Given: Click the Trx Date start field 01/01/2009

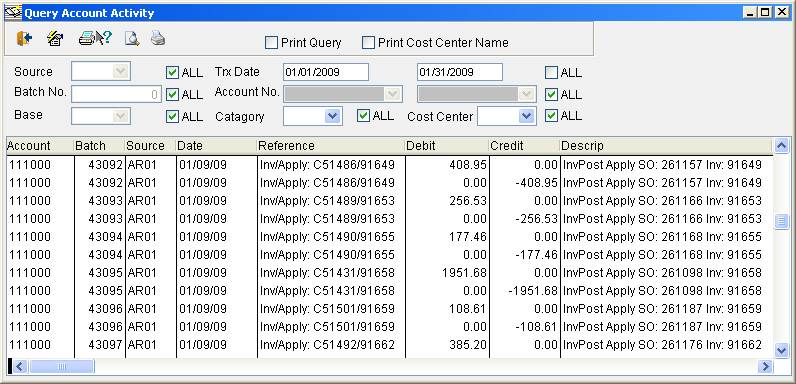Looking at the screenshot, I should click(326, 72).
